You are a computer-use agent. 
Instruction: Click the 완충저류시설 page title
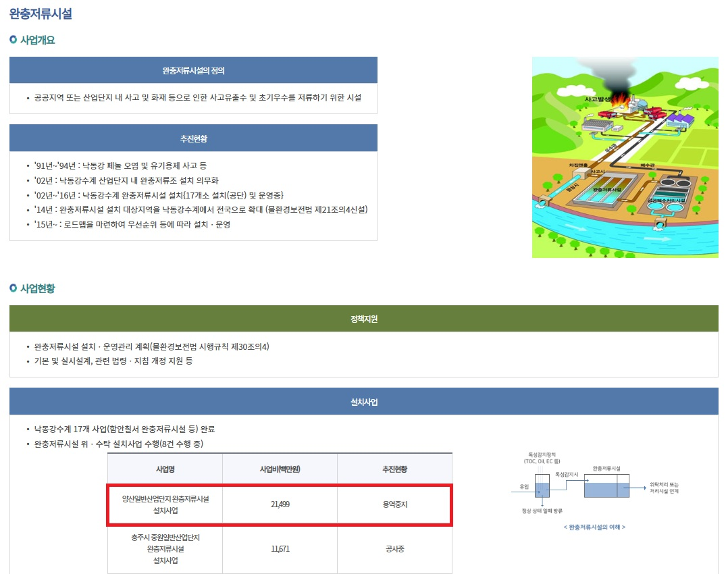coord(41,14)
